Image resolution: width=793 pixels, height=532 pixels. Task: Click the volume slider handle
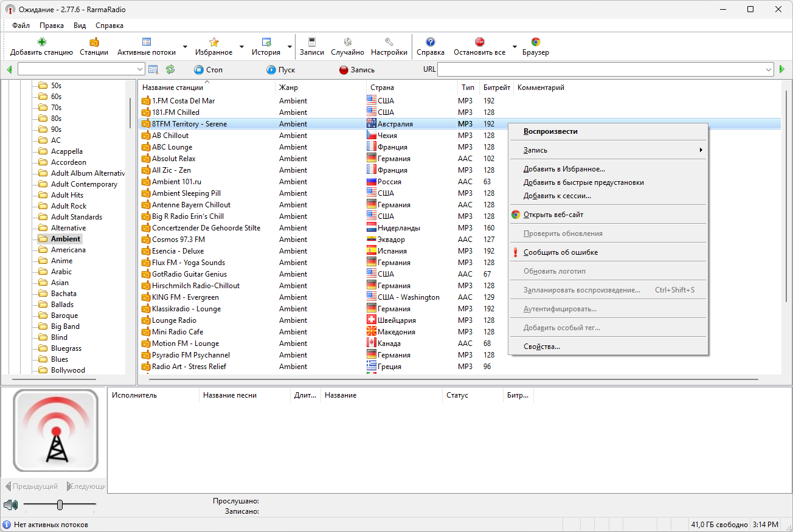(60, 505)
